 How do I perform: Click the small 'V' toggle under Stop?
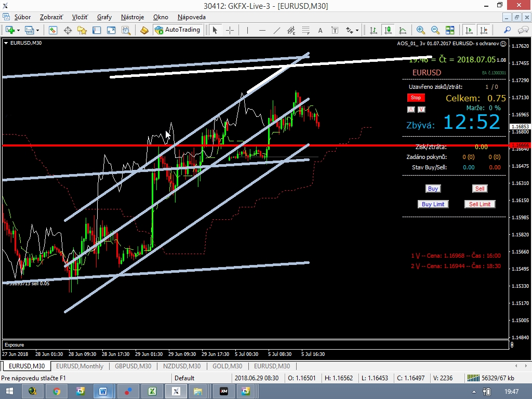point(421,109)
